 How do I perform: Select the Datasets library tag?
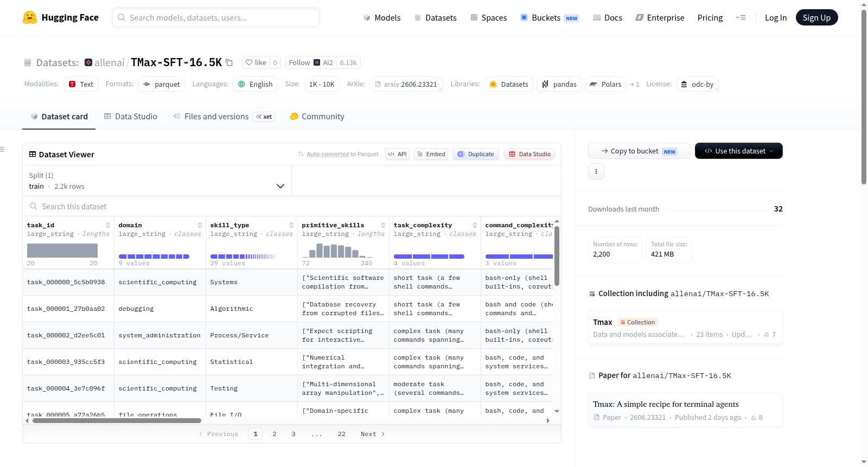(x=508, y=84)
